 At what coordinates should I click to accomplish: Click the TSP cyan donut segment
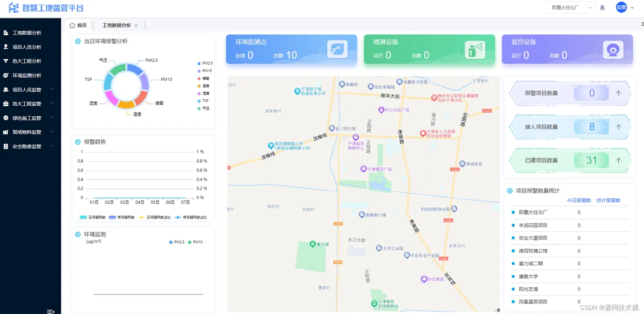tap(108, 82)
